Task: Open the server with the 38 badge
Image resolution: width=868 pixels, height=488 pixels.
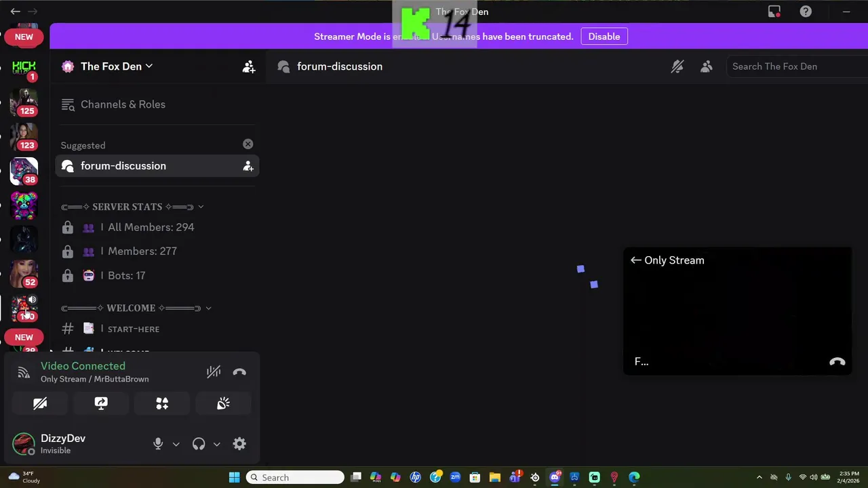Action: click(x=24, y=171)
